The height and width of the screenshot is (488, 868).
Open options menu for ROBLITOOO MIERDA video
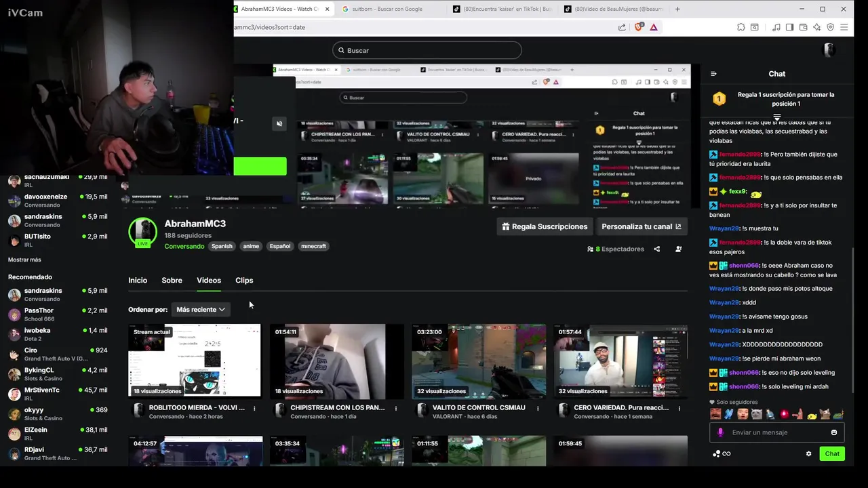click(x=254, y=409)
